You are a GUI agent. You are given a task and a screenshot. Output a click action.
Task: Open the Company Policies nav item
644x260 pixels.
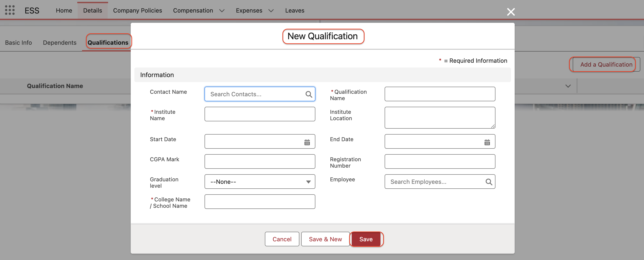point(137,10)
